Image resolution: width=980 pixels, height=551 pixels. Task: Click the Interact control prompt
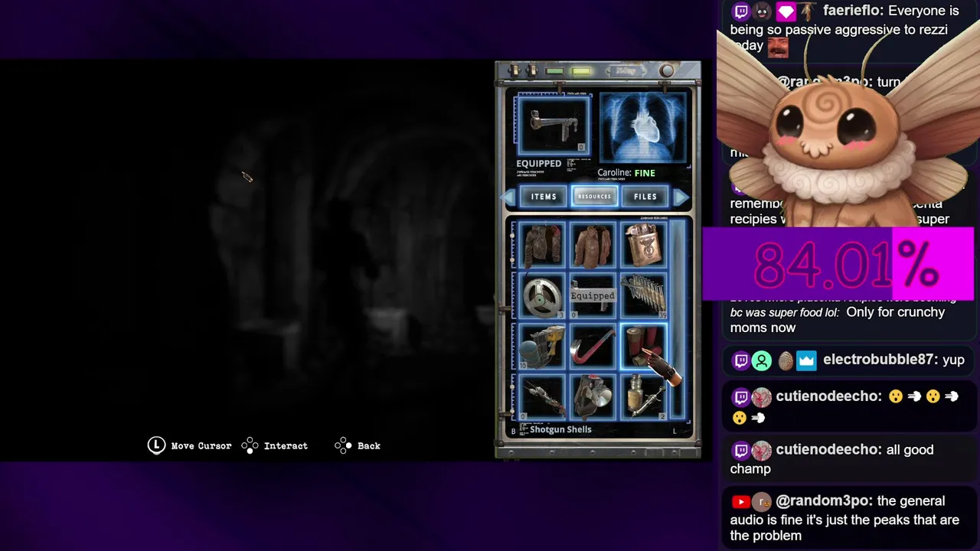click(275, 446)
